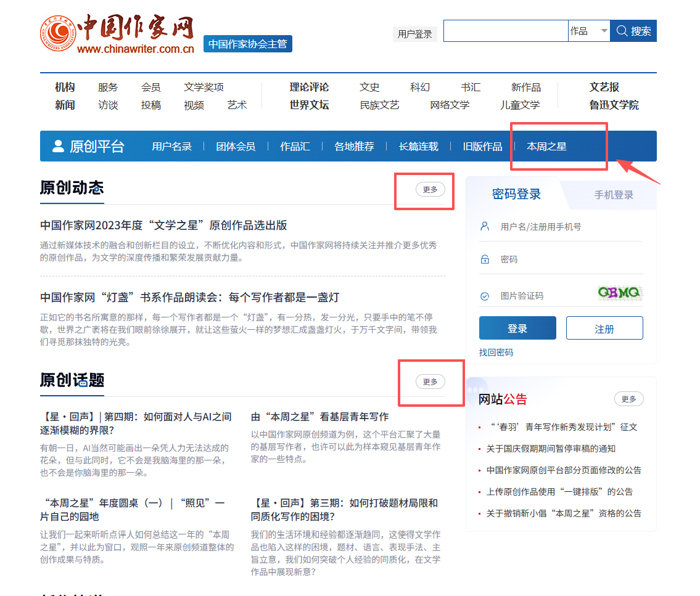Click the user icon beside 原创平台
The width and height of the screenshot is (700, 596).
click(x=59, y=146)
